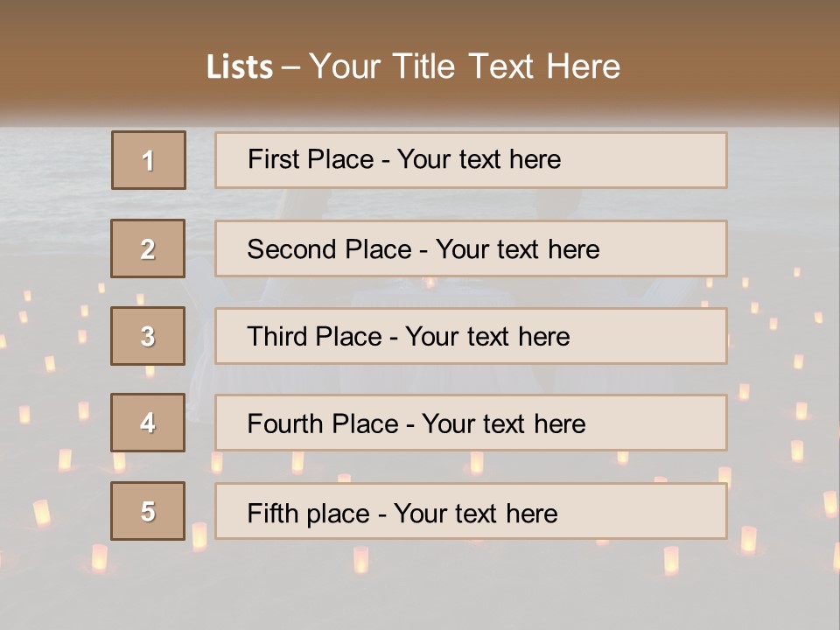840x630 pixels.
Task: Click the dash in the slide title
Action: click(290, 67)
